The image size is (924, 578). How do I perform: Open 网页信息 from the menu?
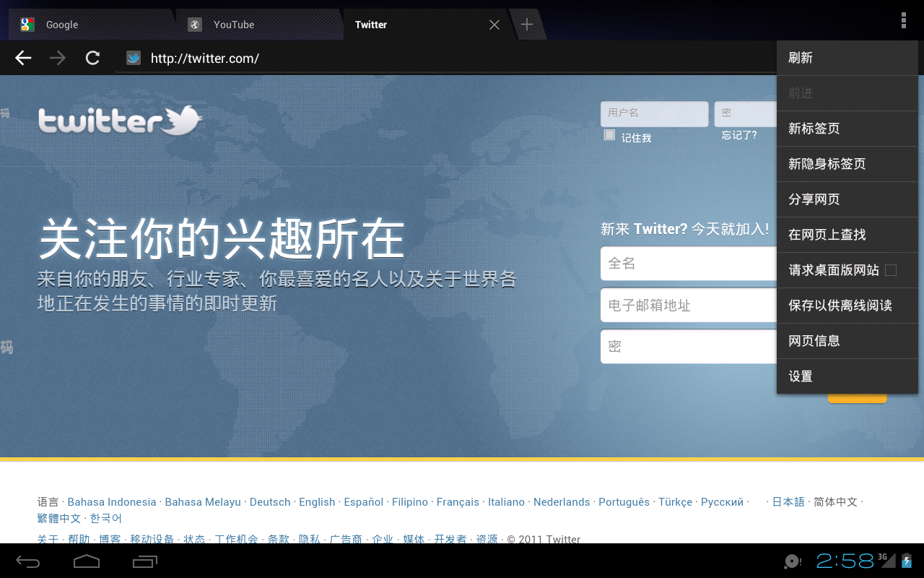coord(847,341)
